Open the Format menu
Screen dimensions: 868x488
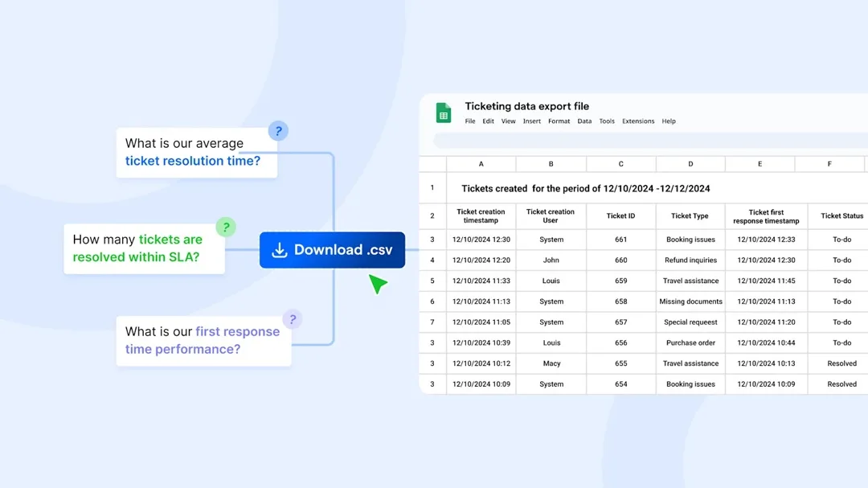point(559,121)
